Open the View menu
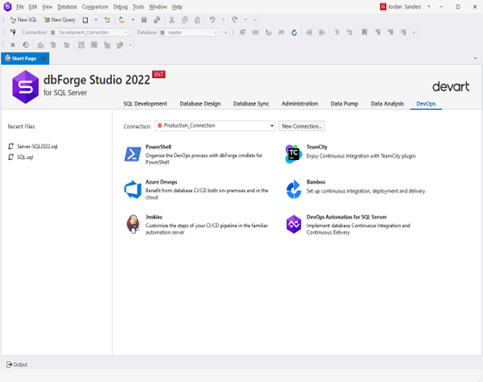The height and width of the screenshot is (382, 483). point(47,7)
